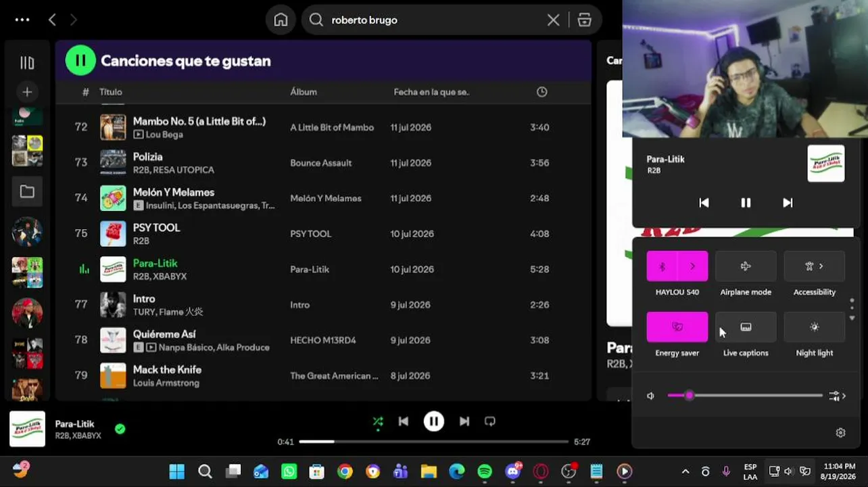The width and height of the screenshot is (868, 487).
Task: Open Spotify icon in the taskbar
Action: pos(485,471)
